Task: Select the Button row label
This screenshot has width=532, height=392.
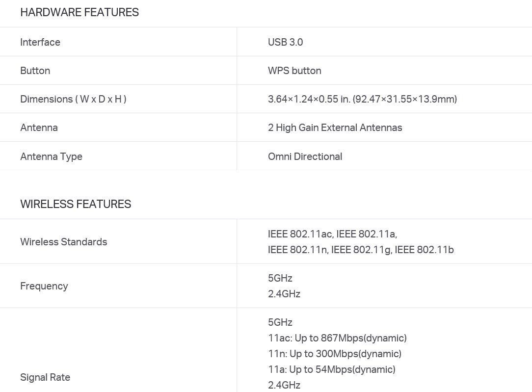Action: point(35,71)
